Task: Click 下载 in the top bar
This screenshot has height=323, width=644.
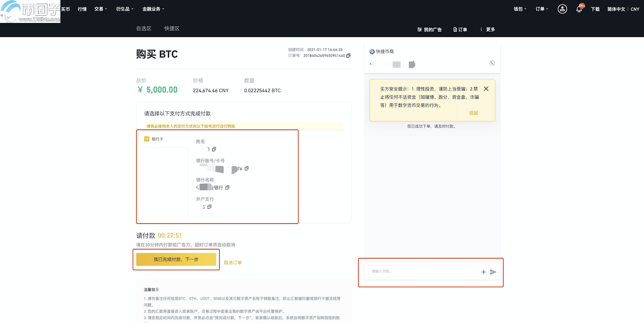Action: pyautogui.click(x=595, y=9)
